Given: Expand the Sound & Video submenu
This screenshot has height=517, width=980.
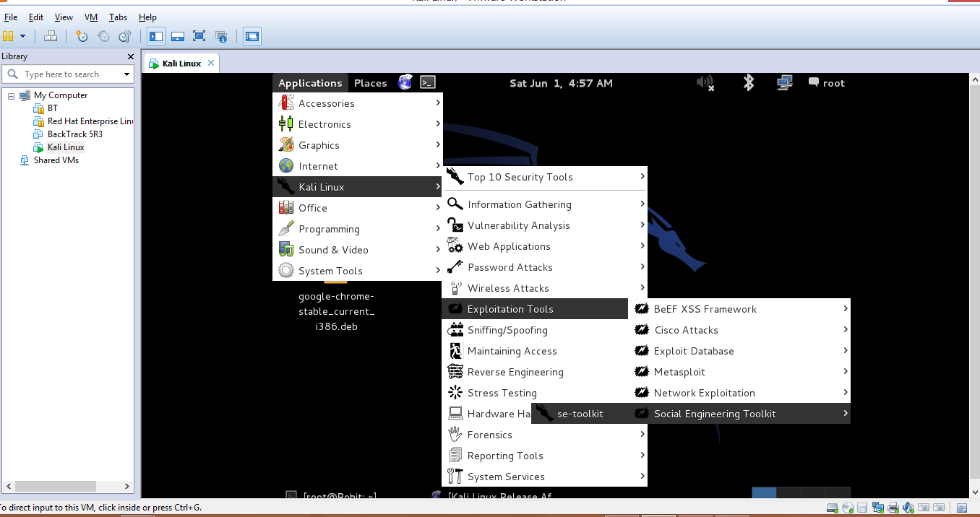Looking at the screenshot, I should (358, 250).
